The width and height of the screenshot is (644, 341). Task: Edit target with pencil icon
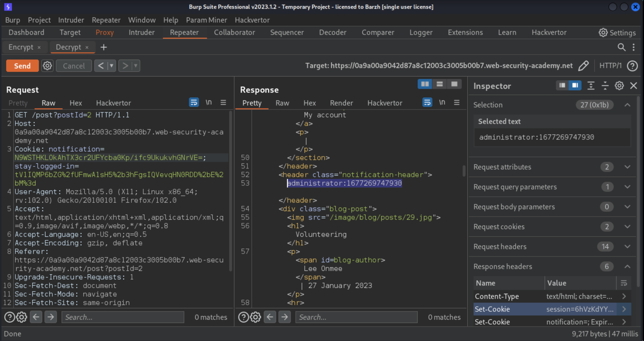pyautogui.click(x=583, y=66)
